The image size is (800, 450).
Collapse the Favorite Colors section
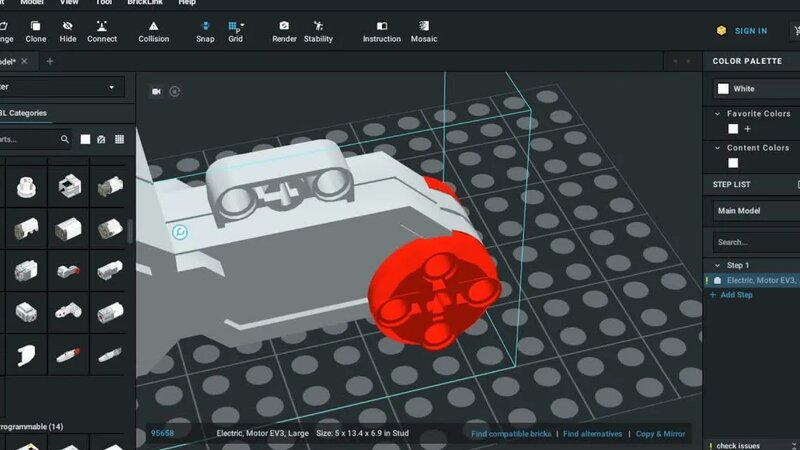(x=717, y=114)
